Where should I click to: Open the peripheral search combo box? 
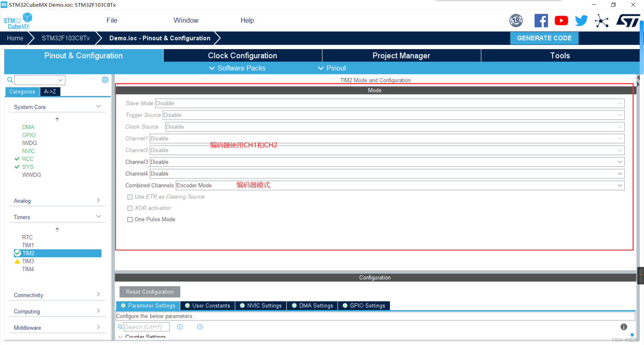[x=40, y=80]
